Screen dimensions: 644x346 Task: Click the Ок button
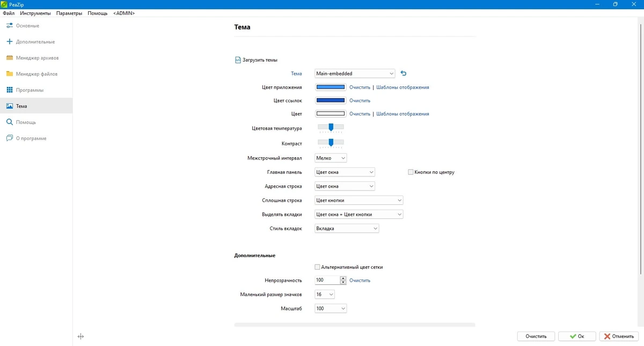click(x=577, y=336)
